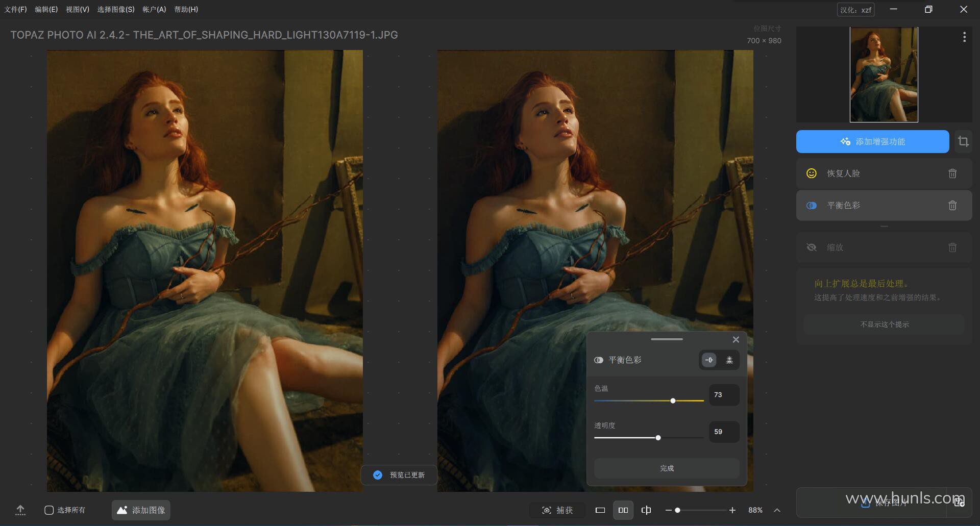Open the three-dot options menu by thumbnail
This screenshot has height=526, width=980.
[964, 37]
